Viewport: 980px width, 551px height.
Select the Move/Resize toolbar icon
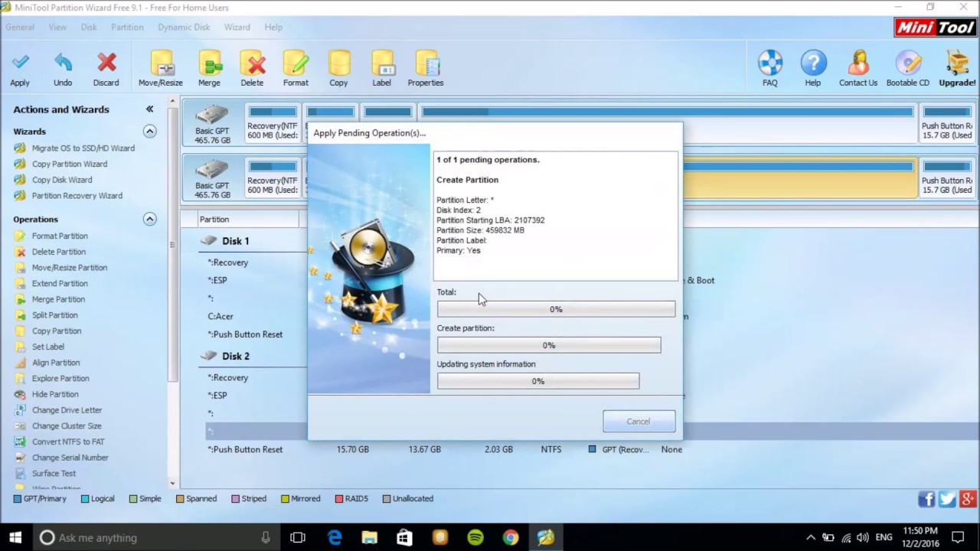tap(161, 63)
